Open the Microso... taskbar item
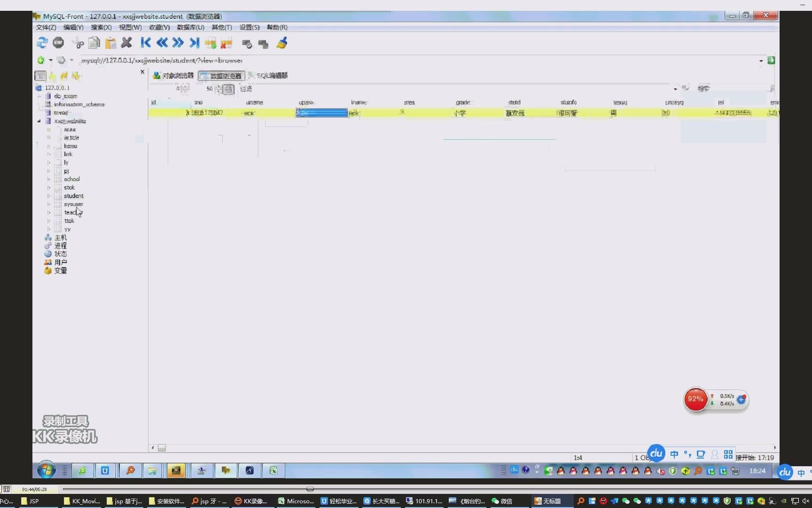Image resolution: width=812 pixels, height=508 pixels. (296, 501)
